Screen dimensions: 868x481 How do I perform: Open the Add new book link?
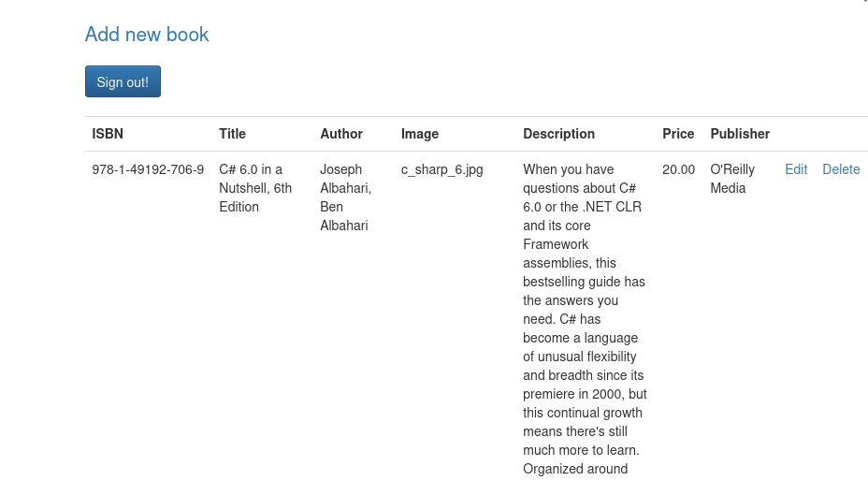pyautogui.click(x=147, y=35)
